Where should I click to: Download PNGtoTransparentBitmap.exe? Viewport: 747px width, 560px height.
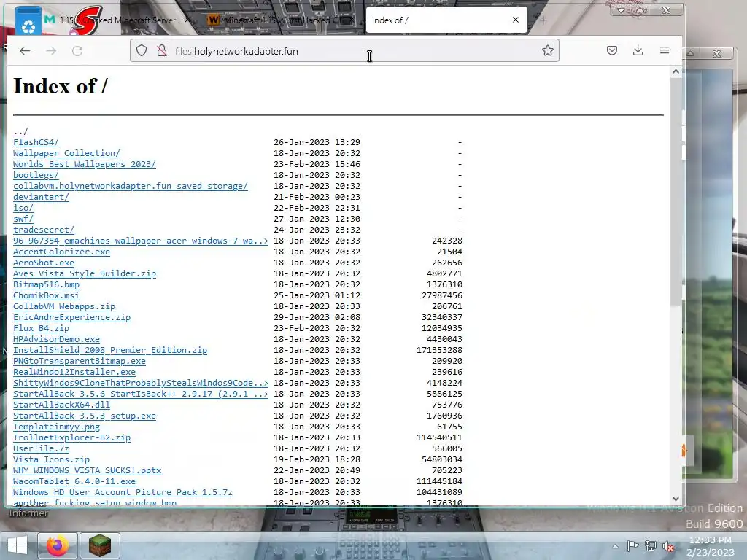coord(79,362)
